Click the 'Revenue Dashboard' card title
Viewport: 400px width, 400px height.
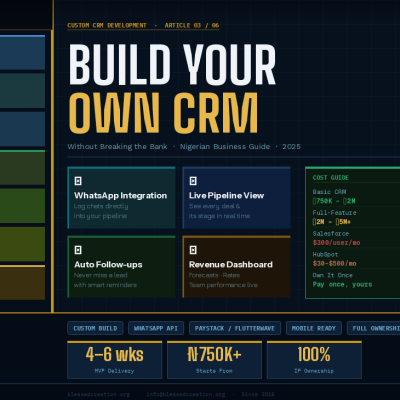[x=231, y=265]
